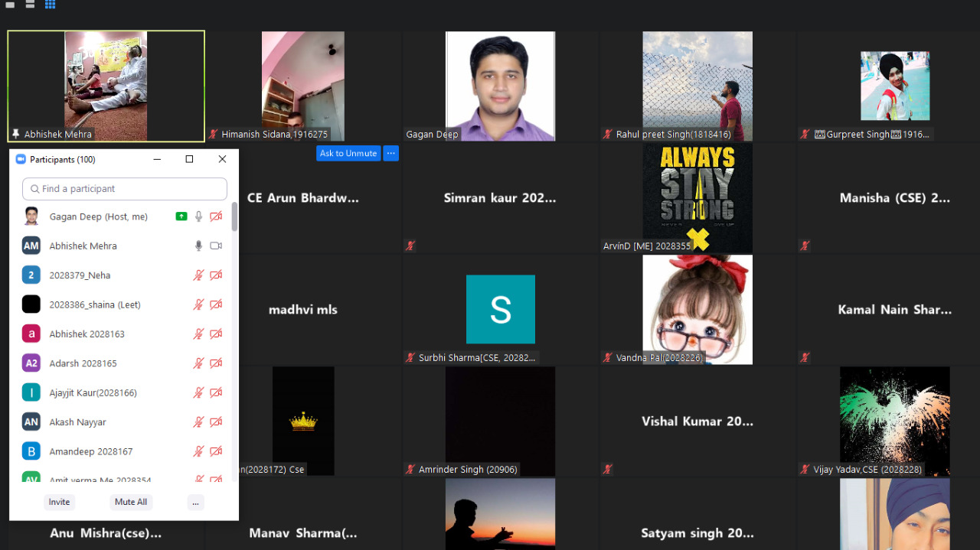Click green screen share indicator beside Gagan Deep
This screenshot has width=980, height=550.
[x=181, y=216]
